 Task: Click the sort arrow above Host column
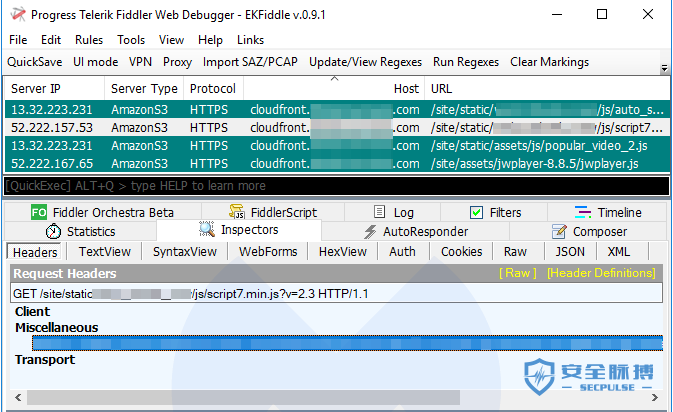tap(334, 79)
